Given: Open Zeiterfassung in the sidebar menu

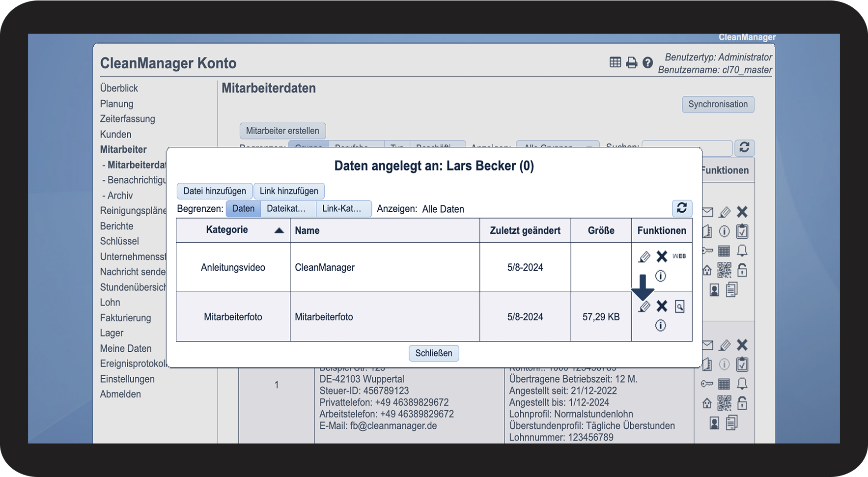Looking at the screenshot, I should click(128, 119).
